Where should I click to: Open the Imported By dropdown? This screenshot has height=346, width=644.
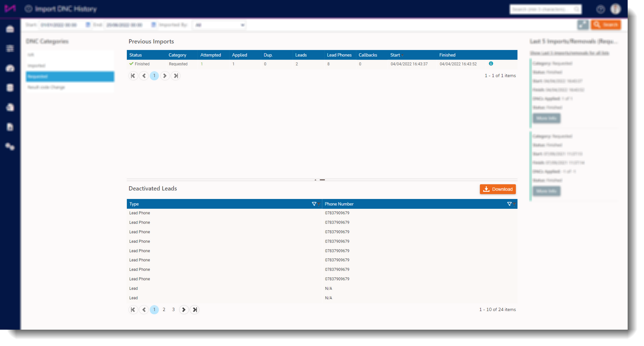220,25
